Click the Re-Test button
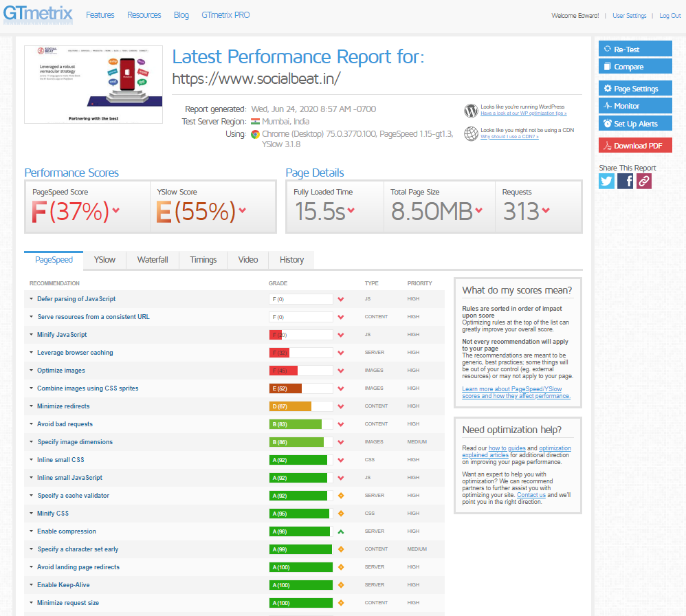Screen dimensions: 686x616 click(635, 49)
